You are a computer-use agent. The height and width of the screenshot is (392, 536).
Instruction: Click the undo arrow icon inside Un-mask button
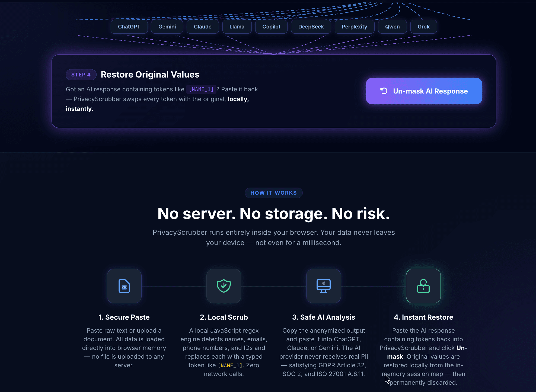point(383,91)
